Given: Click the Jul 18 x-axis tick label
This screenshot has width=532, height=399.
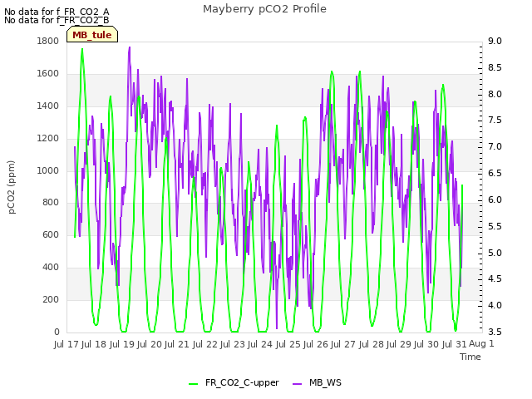Looking at the screenshot, I should tap(94, 344).
